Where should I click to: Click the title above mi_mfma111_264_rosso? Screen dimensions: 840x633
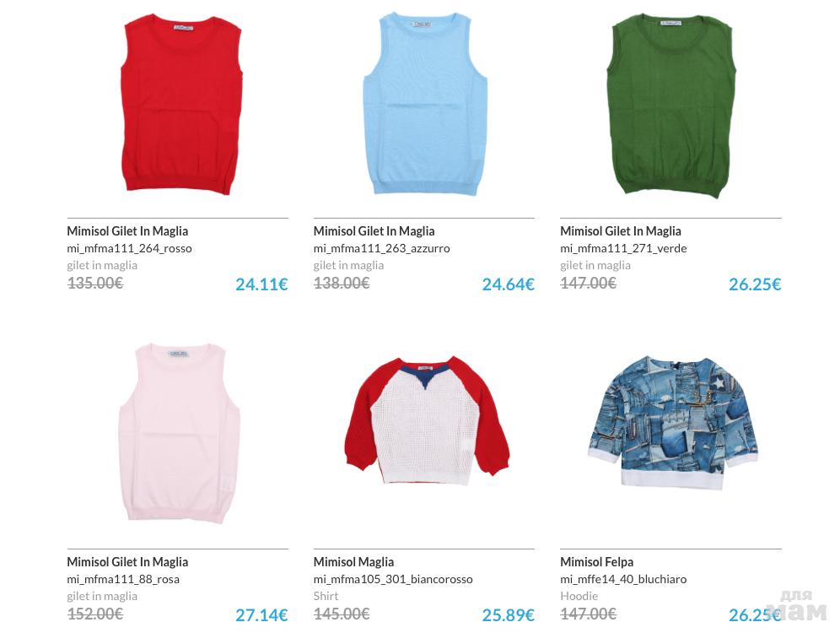[x=127, y=231]
